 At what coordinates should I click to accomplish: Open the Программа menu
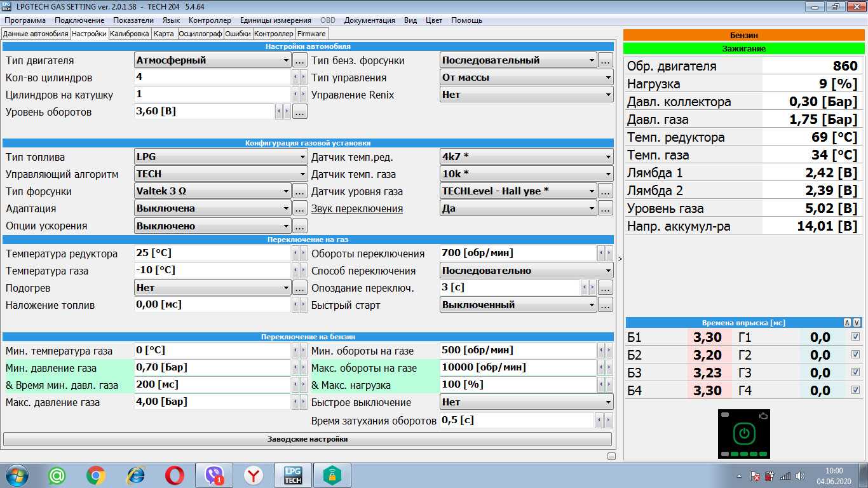pos(25,20)
